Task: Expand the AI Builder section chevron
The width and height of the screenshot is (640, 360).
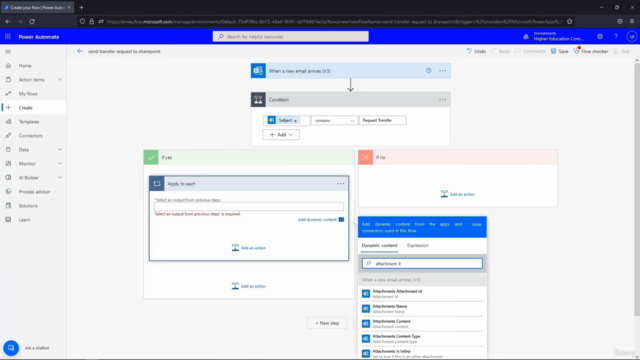Action: (x=60, y=178)
